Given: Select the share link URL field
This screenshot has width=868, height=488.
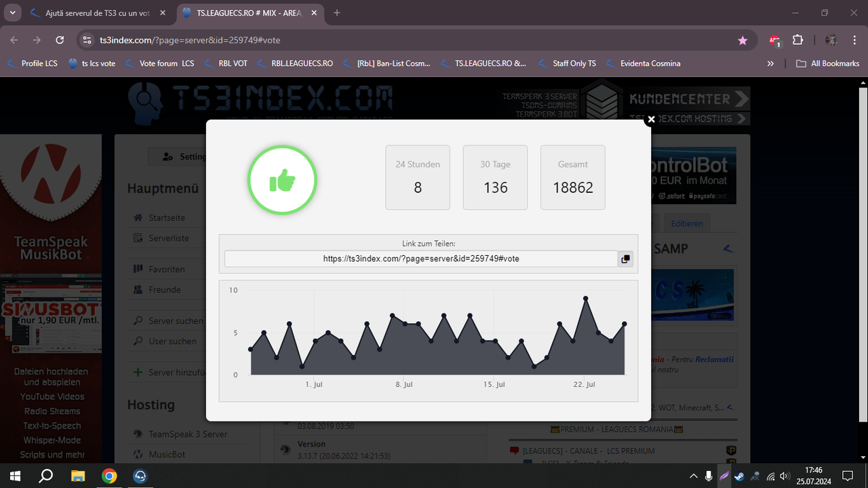Looking at the screenshot, I should (x=421, y=259).
